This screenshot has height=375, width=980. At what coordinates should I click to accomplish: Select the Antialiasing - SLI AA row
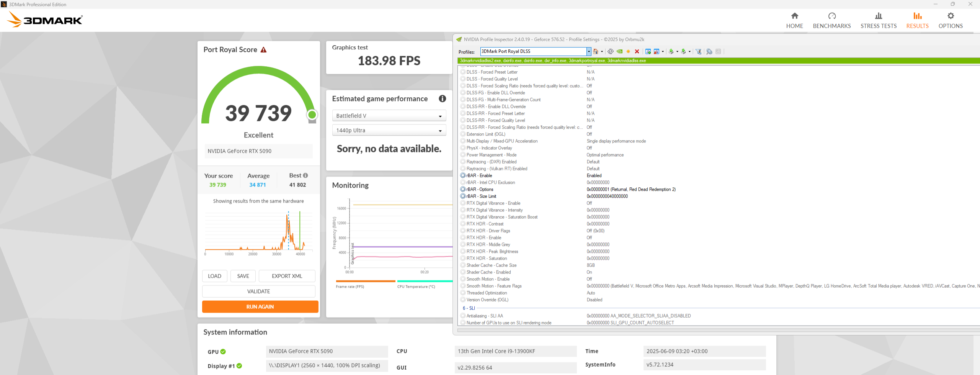point(720,316)
